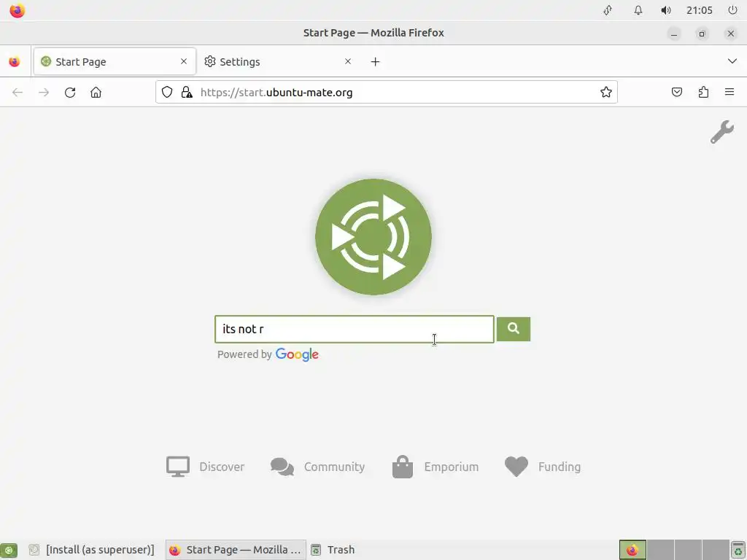
Task: Go back one page
Action: 18,93
